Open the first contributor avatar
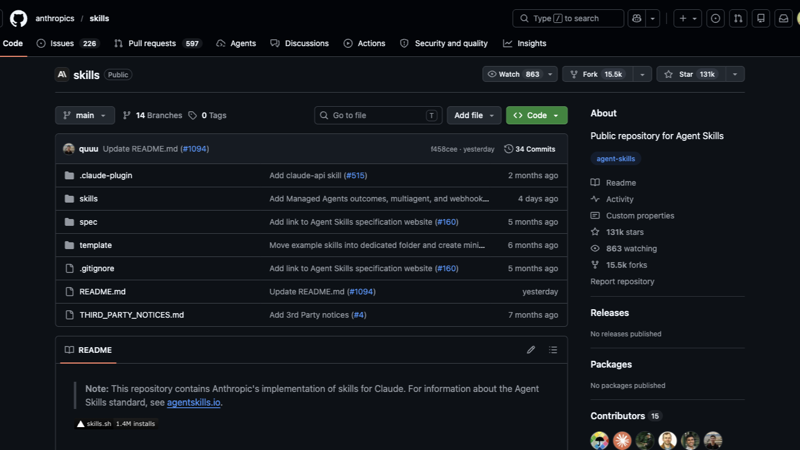800x450 pixels. 599,440
